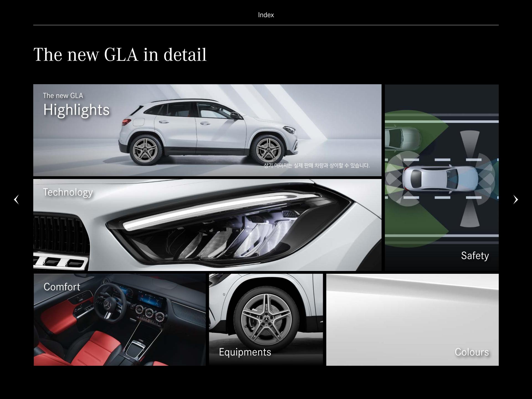Open the Comfort interior tile

tap(120, 320)
